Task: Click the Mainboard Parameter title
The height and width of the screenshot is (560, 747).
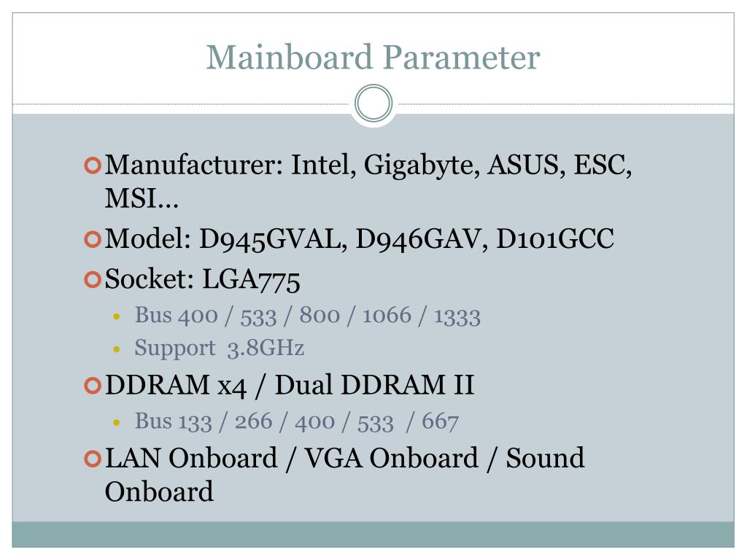Action: pyautogui.click(x=373, y=58)
